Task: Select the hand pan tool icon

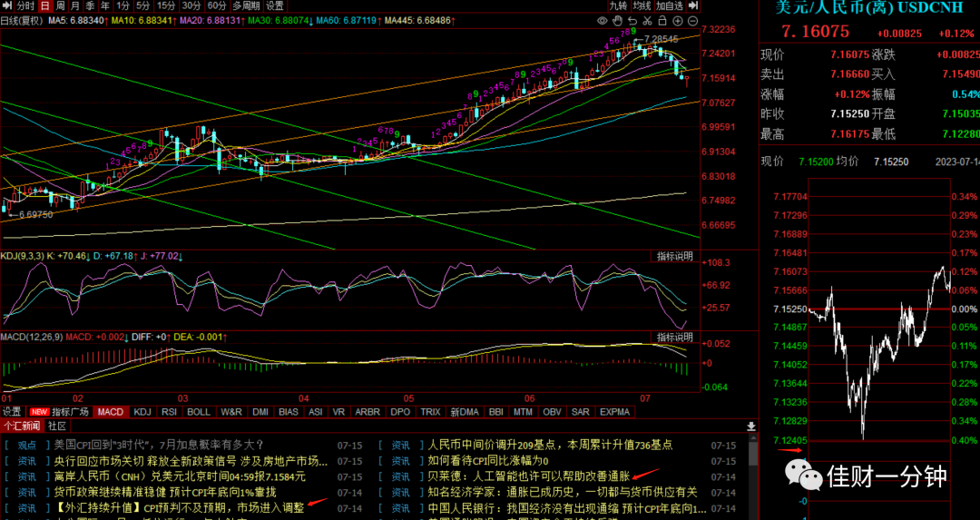Action: (618, 21)
